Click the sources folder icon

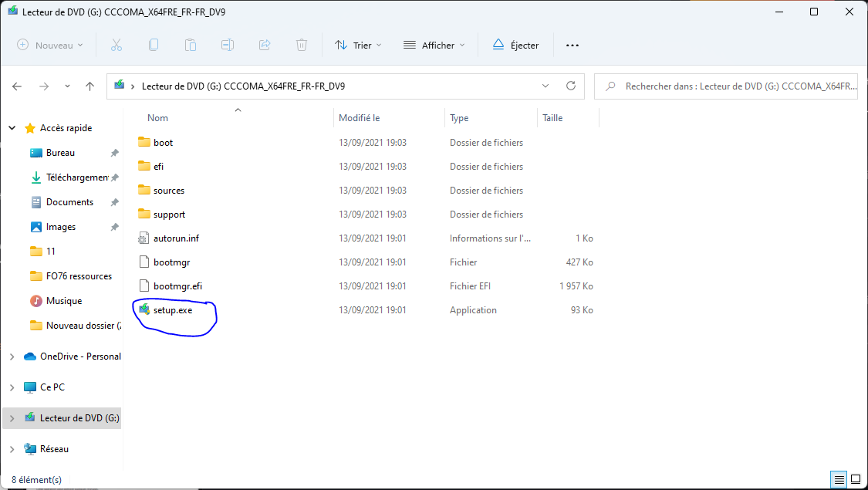(144, 190)
